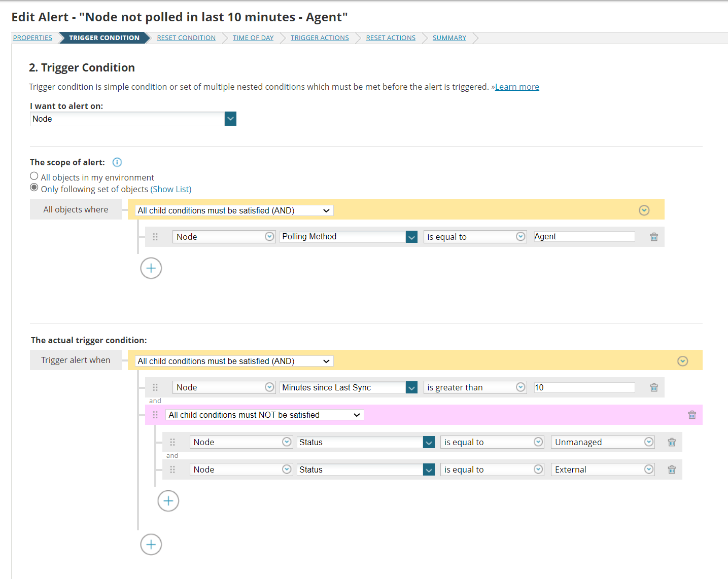Grab the drag handle of Polling Method row
Image resolution: width=728 pixels, height=579 pixels.
[x=155, y=237]
